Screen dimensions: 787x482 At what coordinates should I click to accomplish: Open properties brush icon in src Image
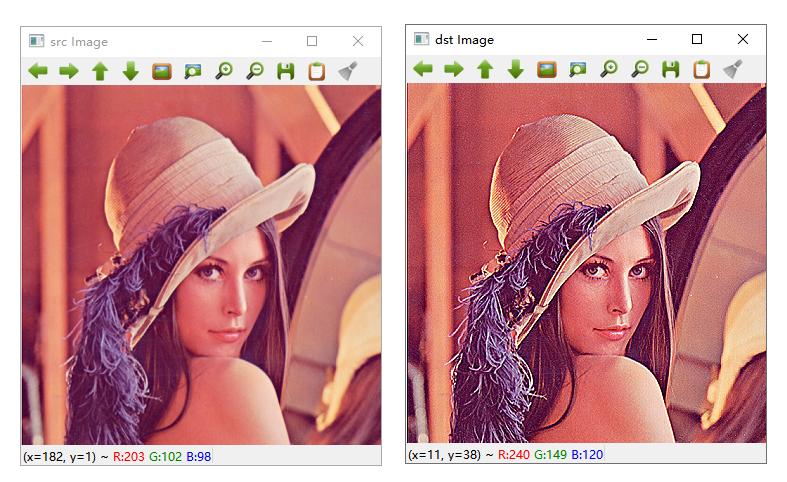pos(347,71)
